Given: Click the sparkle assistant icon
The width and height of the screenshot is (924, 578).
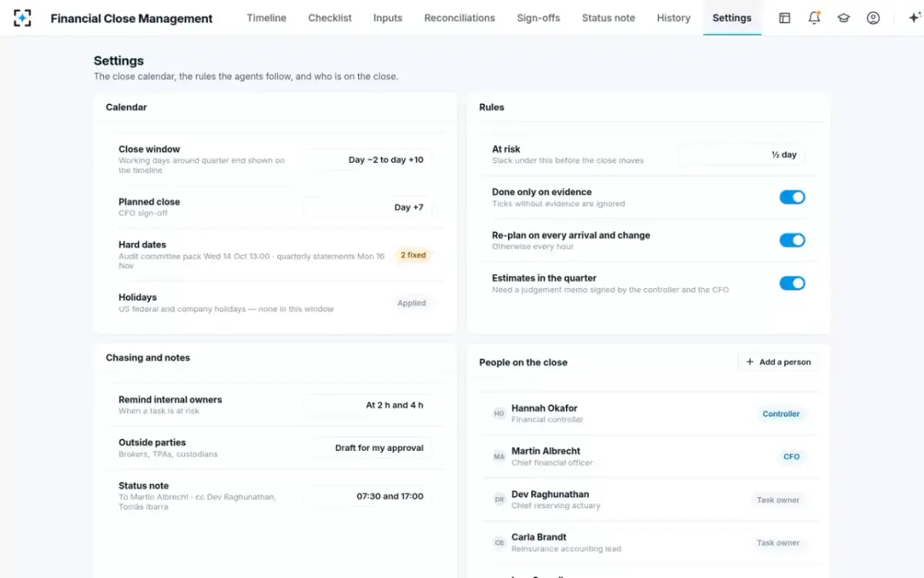Looking at the screenshot, I should coord(914,18).
